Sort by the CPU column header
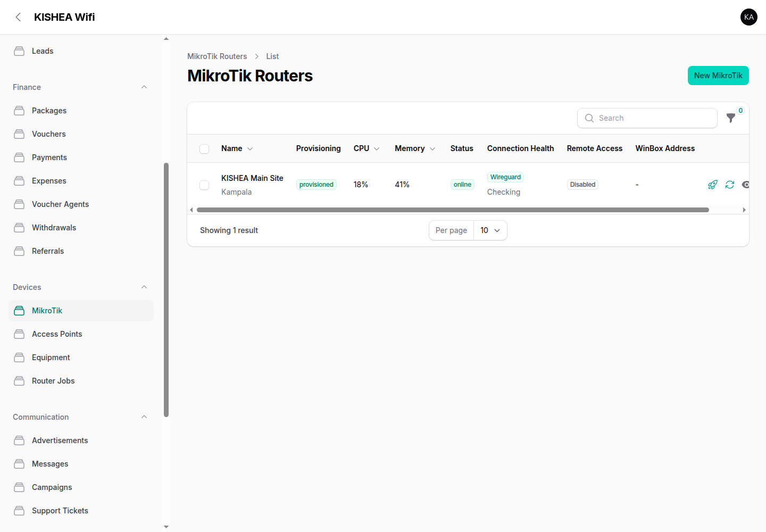Image resolution: width=766 pixels, height=532 pixels. click(x=367, y=148)
